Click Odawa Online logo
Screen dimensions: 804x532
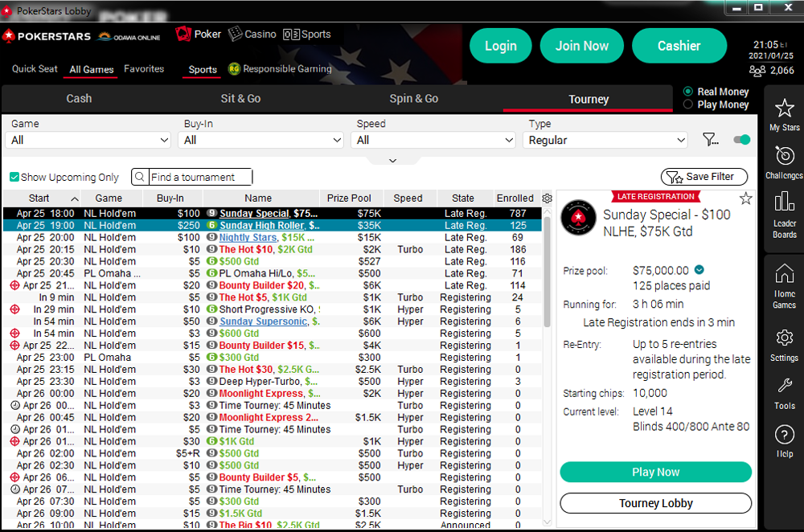[x=129, y=37]
